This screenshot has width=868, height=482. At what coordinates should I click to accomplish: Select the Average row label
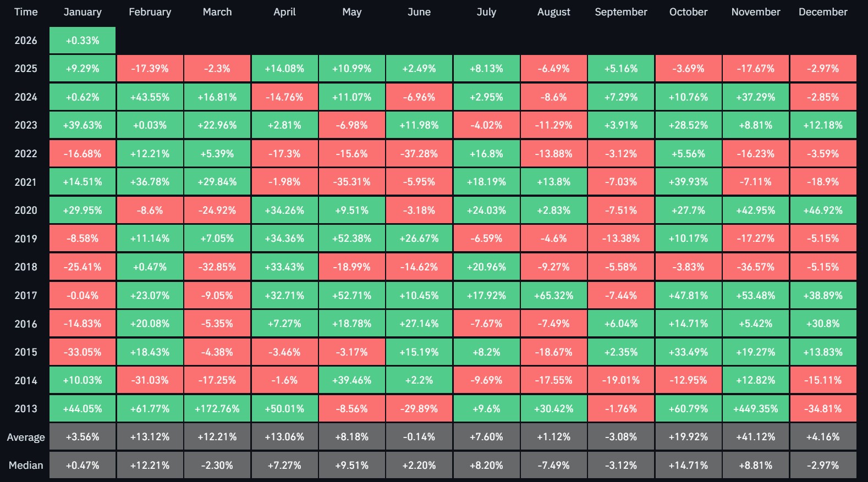click(x=26, y=437)
